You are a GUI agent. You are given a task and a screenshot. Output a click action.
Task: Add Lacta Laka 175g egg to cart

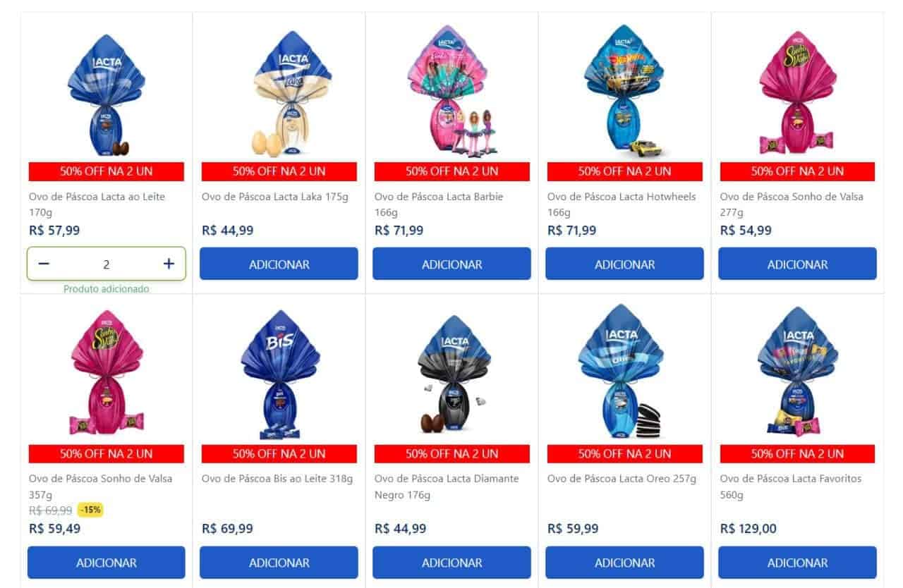pos(279,264)
